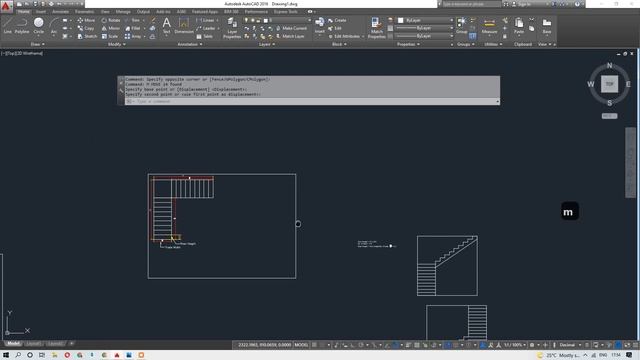Click the Rotate tool
Image resolution: width=640 pixels, height=360 pixels.
pos(111,20)
